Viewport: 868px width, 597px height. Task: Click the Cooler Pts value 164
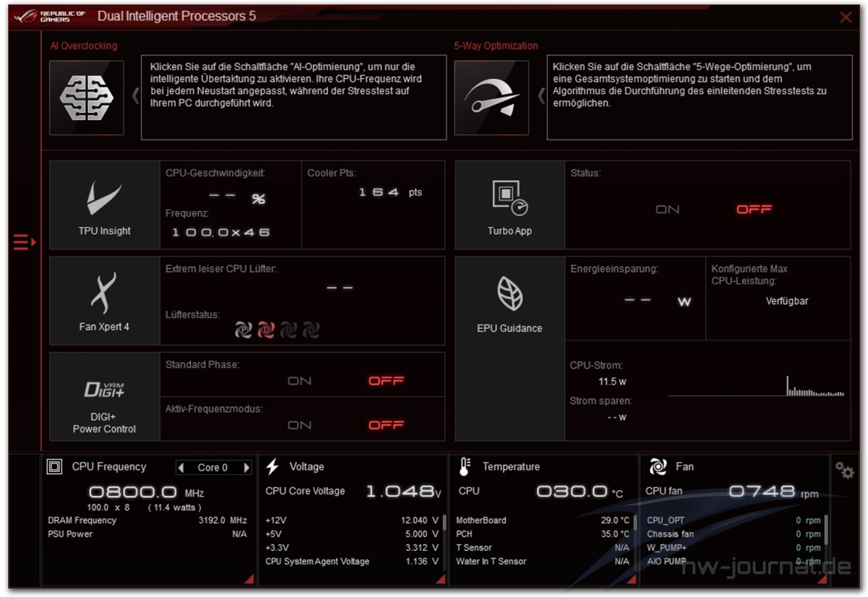point(379,192)
